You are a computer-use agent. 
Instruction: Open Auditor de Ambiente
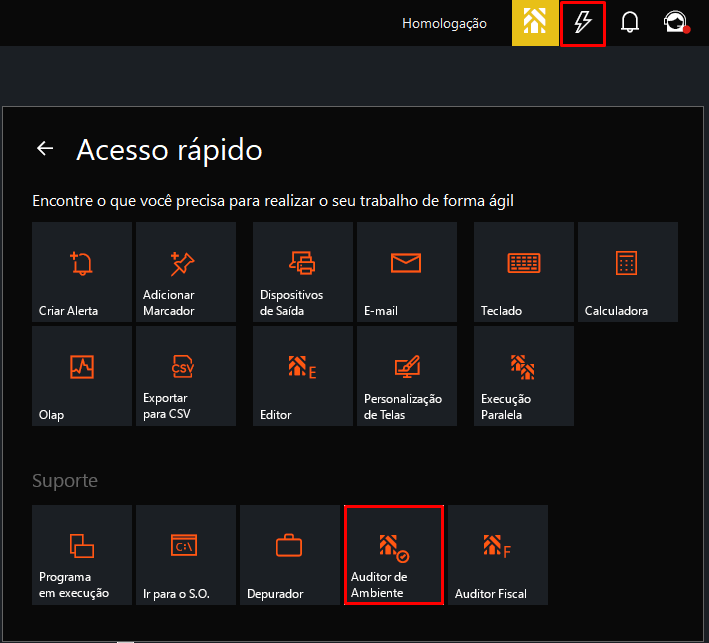point(394,555)
